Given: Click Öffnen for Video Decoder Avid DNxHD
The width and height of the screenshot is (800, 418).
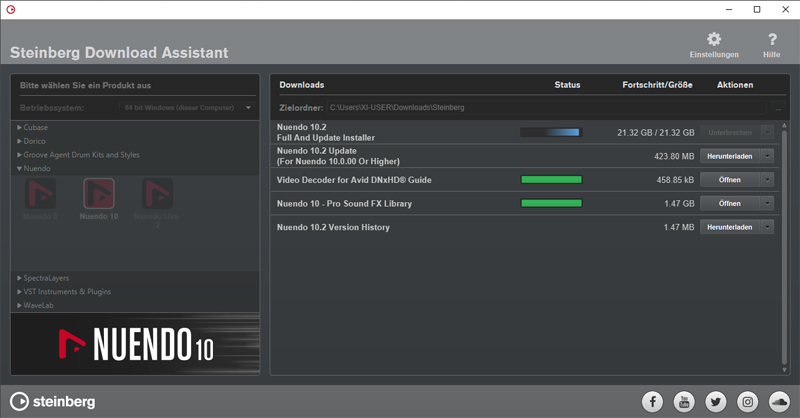Looking at the screenshot, I should (x=730, y=180).
